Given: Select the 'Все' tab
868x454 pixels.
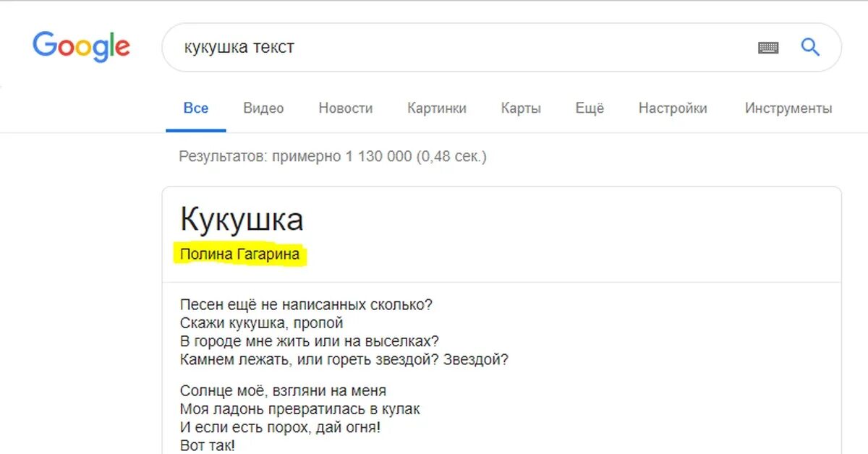Looking at the screenshot, I should click(x=196, y=108).
